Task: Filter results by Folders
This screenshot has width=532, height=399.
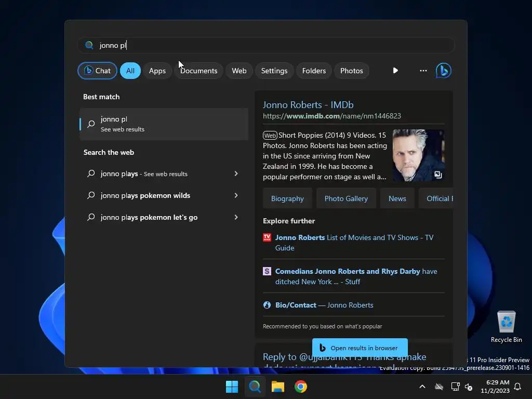Action: (x=314, y=71)
